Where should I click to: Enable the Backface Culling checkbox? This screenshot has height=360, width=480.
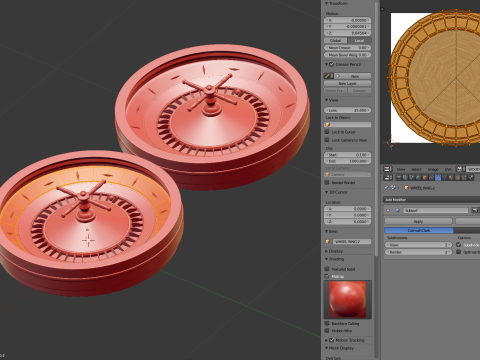(x=327, y=323)
